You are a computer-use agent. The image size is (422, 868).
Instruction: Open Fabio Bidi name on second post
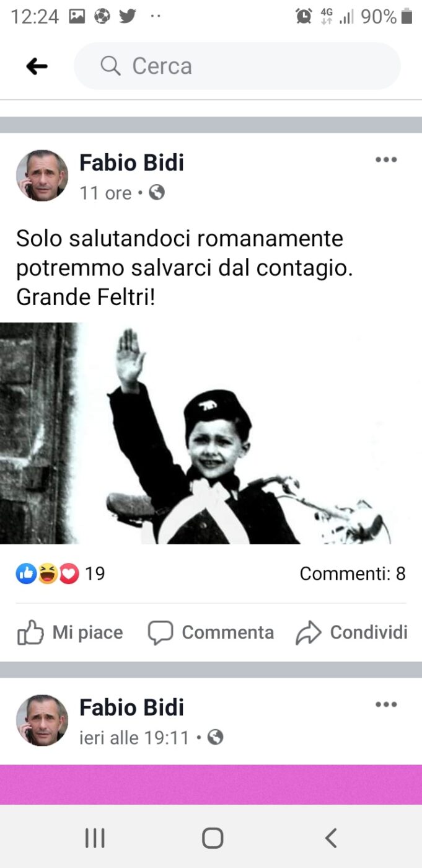point(132,707)
